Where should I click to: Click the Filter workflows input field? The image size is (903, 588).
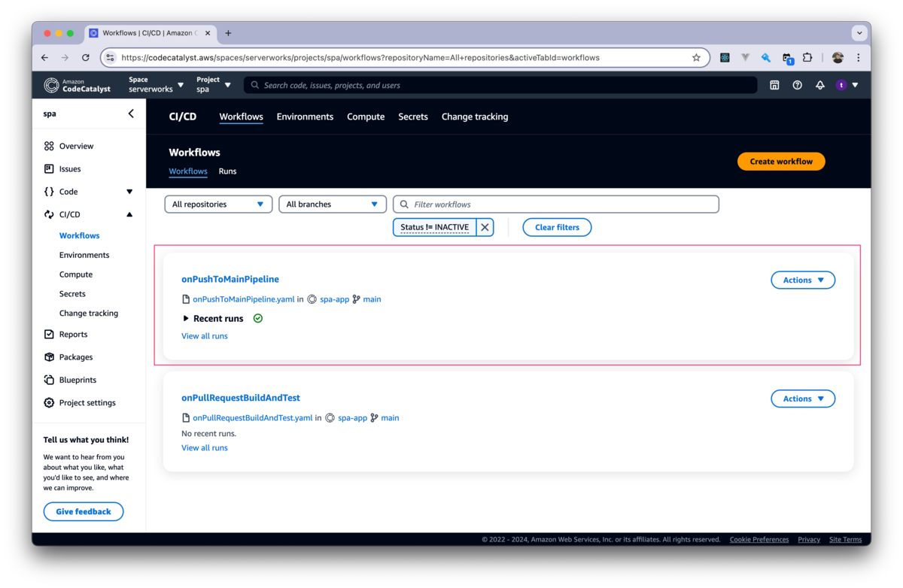coord(556,204)
